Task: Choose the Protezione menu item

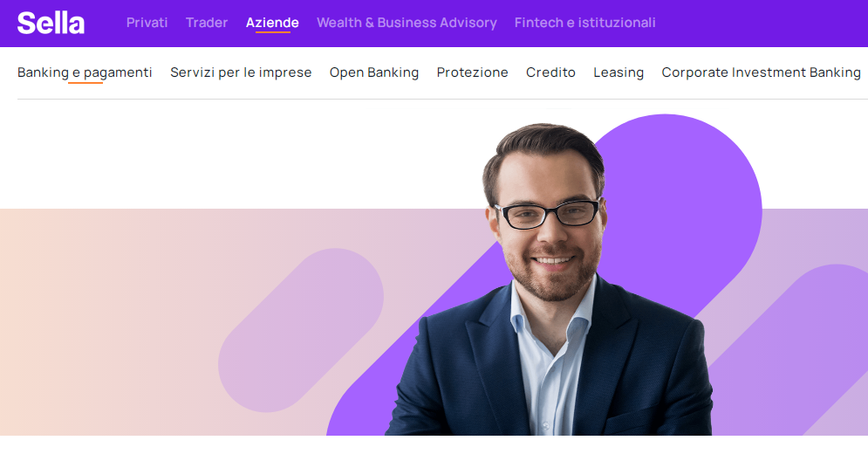Action: pyautogui.click(x=472, y=72)
